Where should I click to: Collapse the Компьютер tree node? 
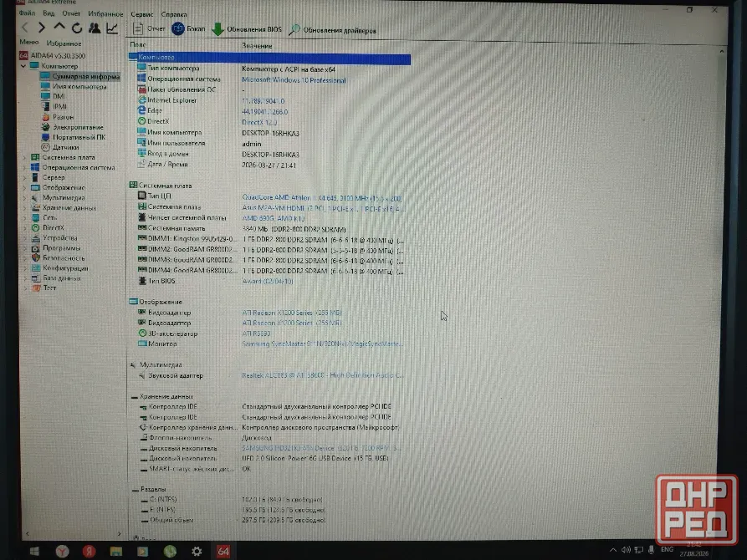23,66
